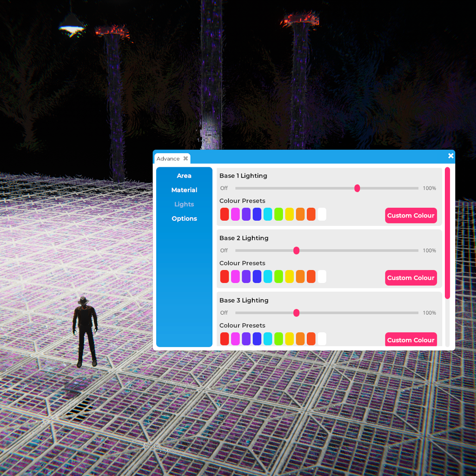The image size is (476, 476).
Task: Click the Base 3 Lighting slider handle
Action: [x=296, y=313]
